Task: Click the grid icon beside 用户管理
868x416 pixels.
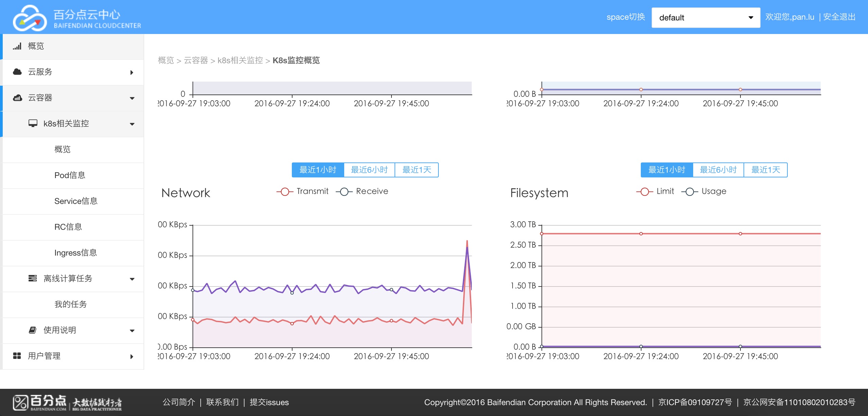Action: (17, 356)
